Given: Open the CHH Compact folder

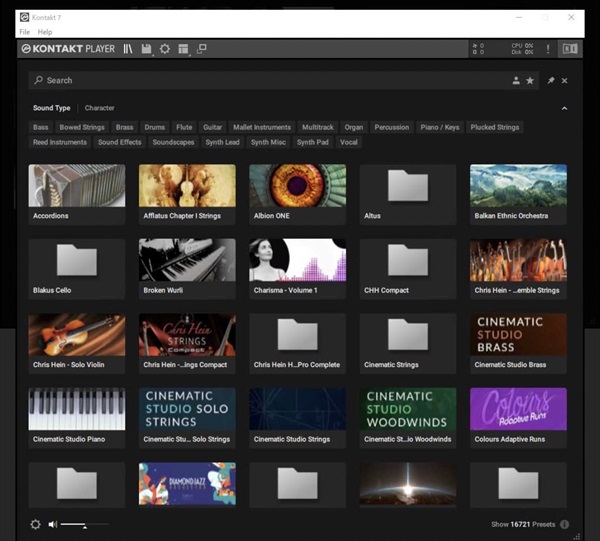Looking at the screenshot, I should click(408, 269).
